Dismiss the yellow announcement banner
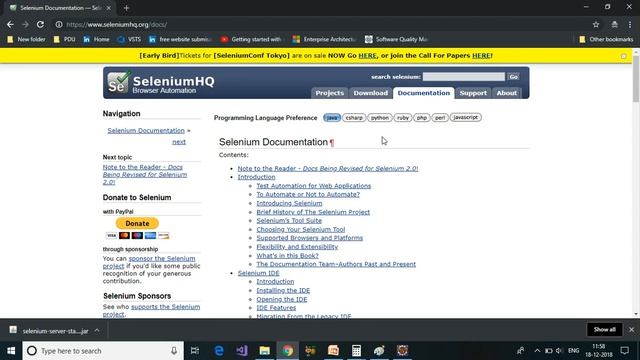 pos(623,56)
